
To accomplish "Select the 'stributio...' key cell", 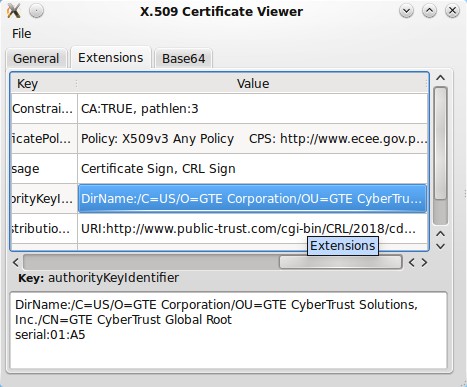I will point(44,229).
